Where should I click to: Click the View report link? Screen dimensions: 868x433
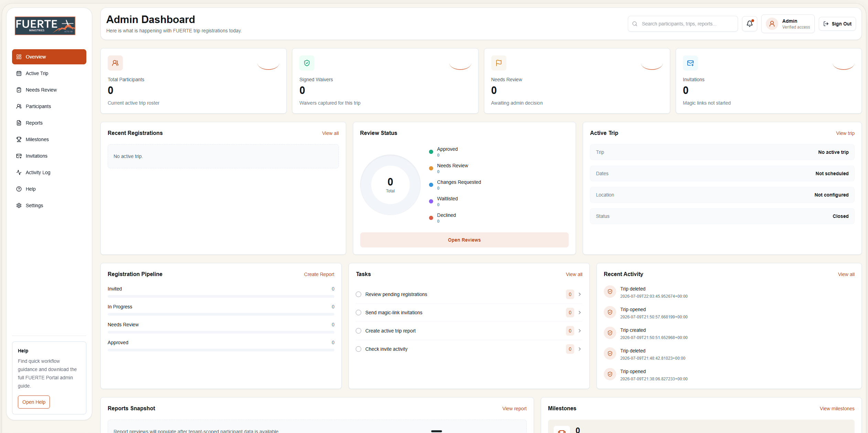tap(514, 409)
